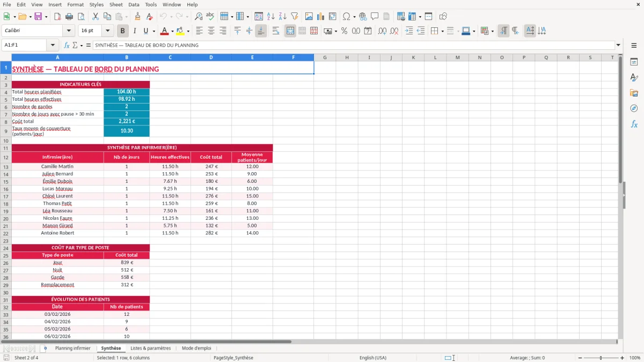
Task: Insert a chart
Action: (x=321, y=17)
